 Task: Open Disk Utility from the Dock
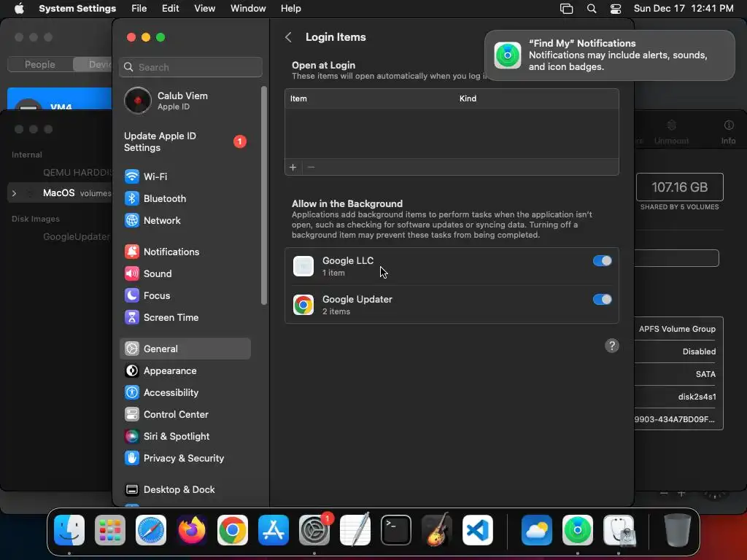point(619,530)
